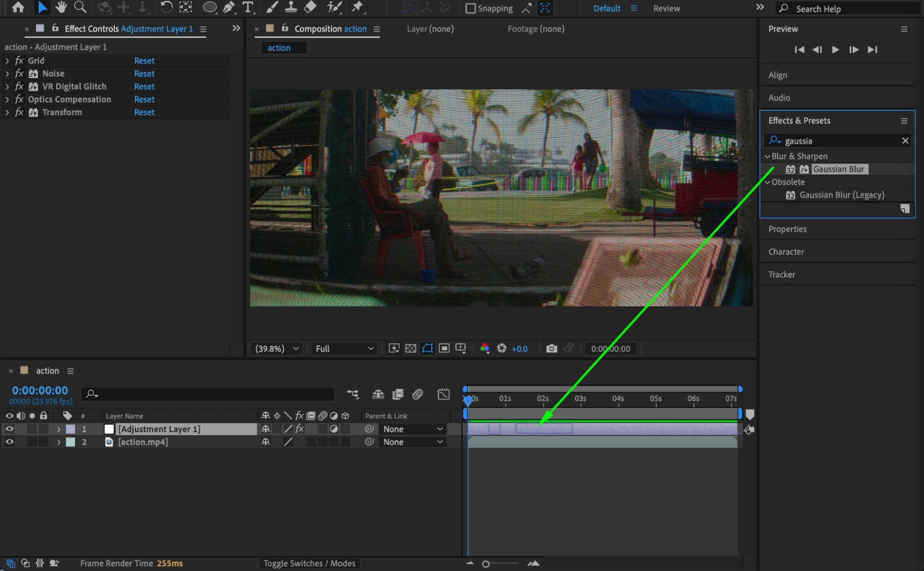Click the Home icon in the toolbar

pyautogui.click(x=18, y=7)
